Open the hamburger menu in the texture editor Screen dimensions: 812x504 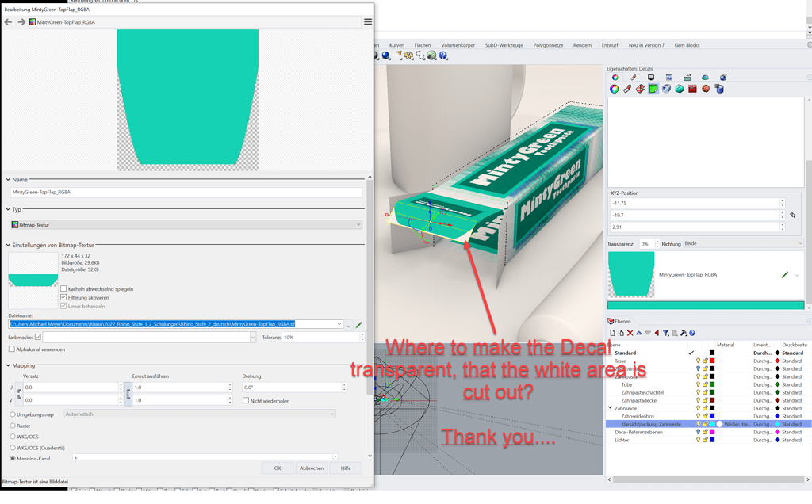(x=367, y=21)
